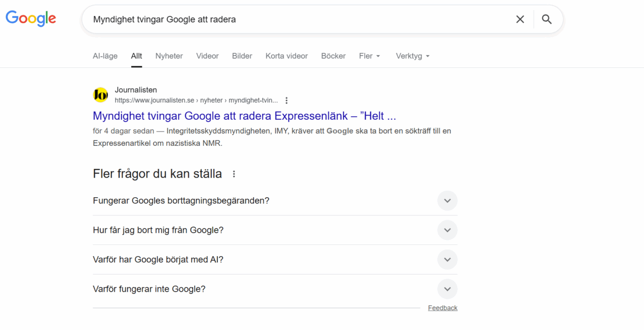Expand 'Varför fungerar inte Google?' chevron
The height and width of the screenshot is (330, 644).
click(447, 289)
